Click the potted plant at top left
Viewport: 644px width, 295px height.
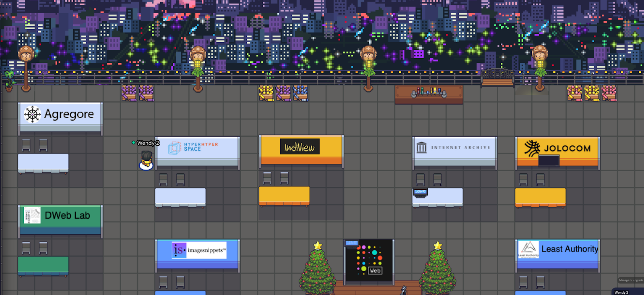tap(9, 81)
